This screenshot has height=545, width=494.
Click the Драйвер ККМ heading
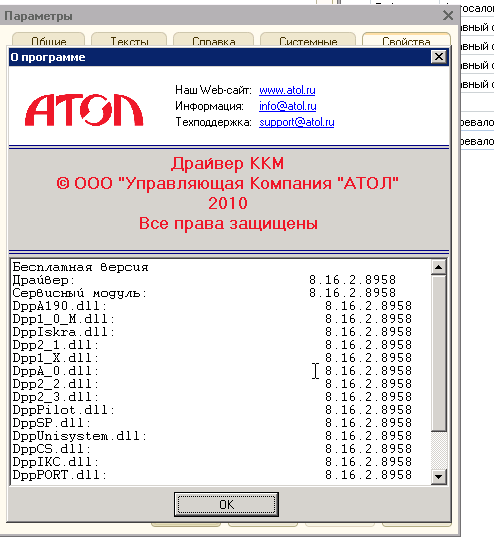(x=227, y=163)
